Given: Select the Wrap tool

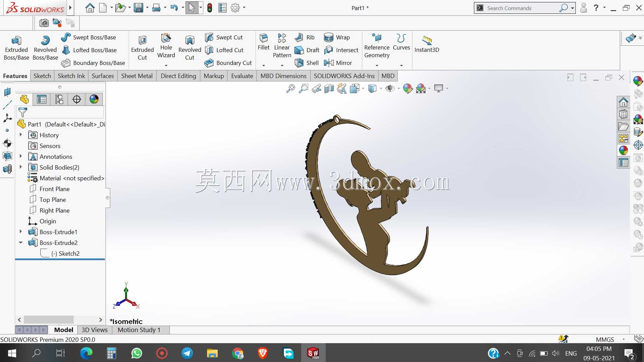Looking at the screenshot, I should click(337, 37).
